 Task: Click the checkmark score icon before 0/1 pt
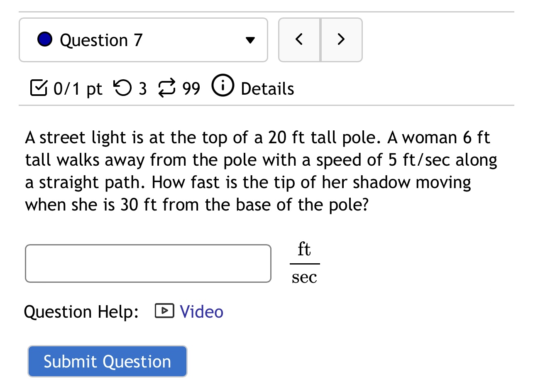point(38,88)
